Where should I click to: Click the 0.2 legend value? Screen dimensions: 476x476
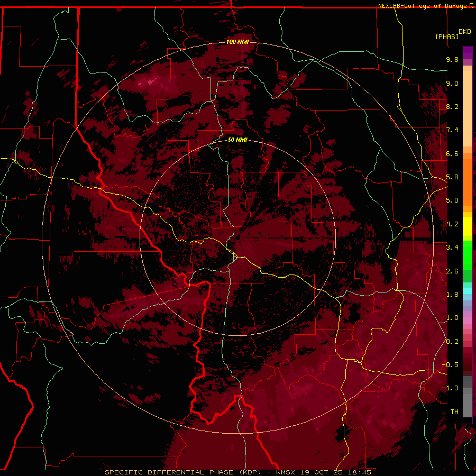pos(452,342)
